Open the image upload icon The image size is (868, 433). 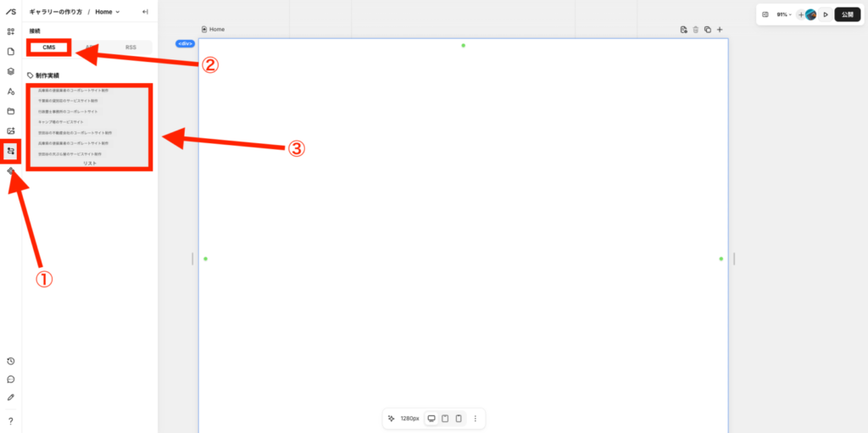(10, 130)
